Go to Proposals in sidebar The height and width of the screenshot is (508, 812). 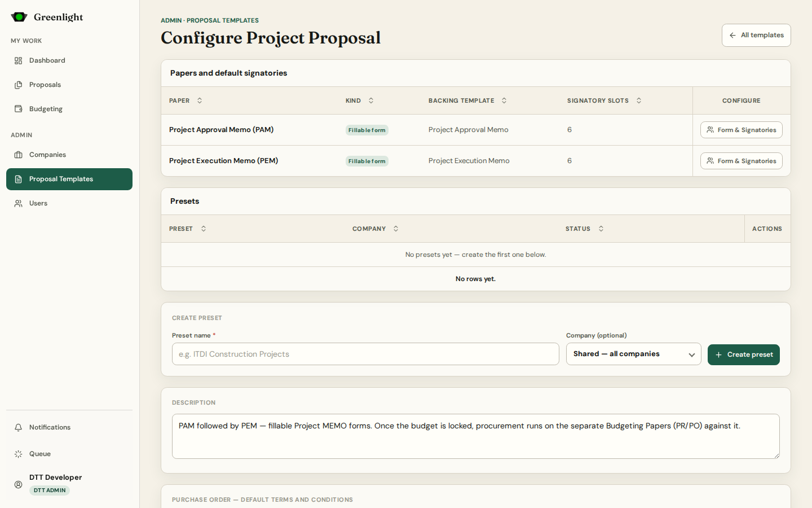tap(69, 85)
